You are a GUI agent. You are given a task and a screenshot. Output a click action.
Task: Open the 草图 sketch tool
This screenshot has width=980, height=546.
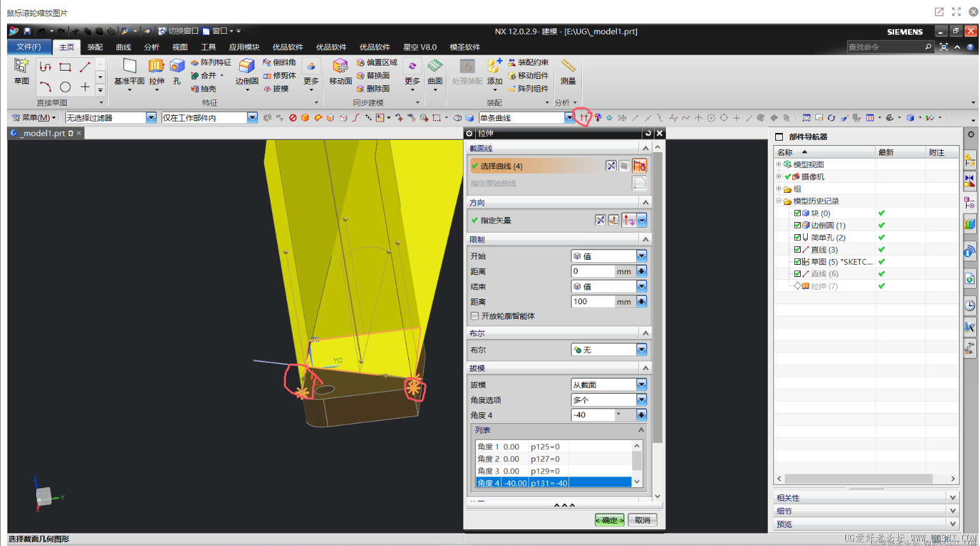coord(22,71)
